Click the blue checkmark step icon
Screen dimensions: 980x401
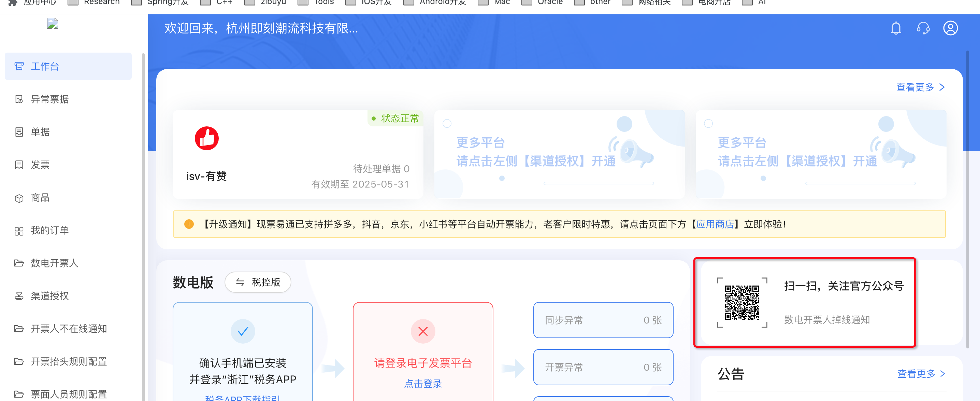point(243,331)
